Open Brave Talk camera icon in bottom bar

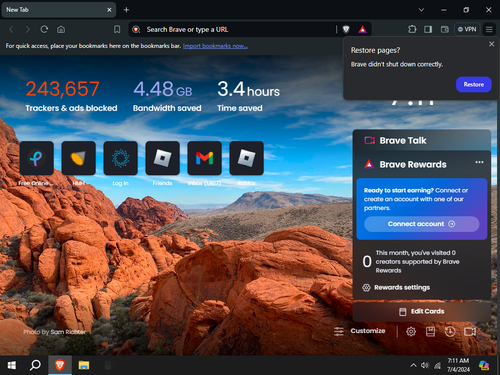click(x=470, y=331)
